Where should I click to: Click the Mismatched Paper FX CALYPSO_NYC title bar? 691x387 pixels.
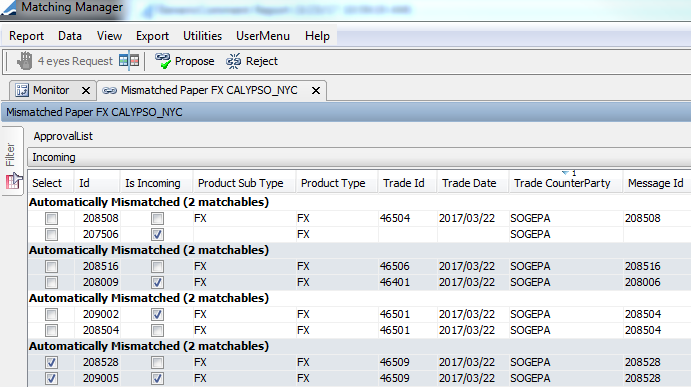click(346, 112)
